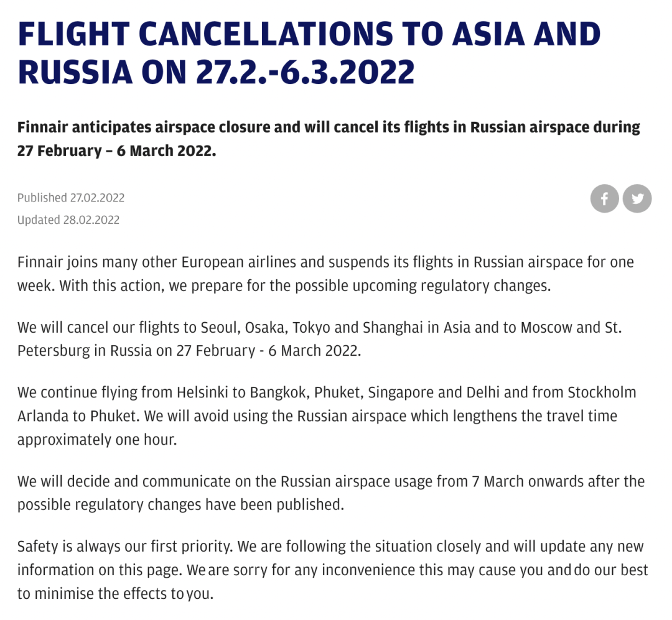Share article via the Facebook icon
Screen dimensions: 672x620
(604, 199)
